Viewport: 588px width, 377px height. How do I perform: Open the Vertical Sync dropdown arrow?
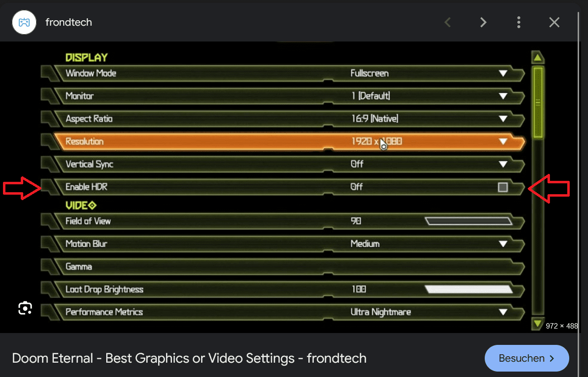pos(503,165)
